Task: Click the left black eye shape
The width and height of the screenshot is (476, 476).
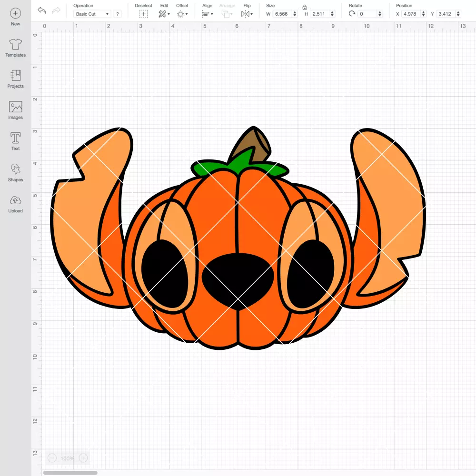Action: click(x=164, y=274)
